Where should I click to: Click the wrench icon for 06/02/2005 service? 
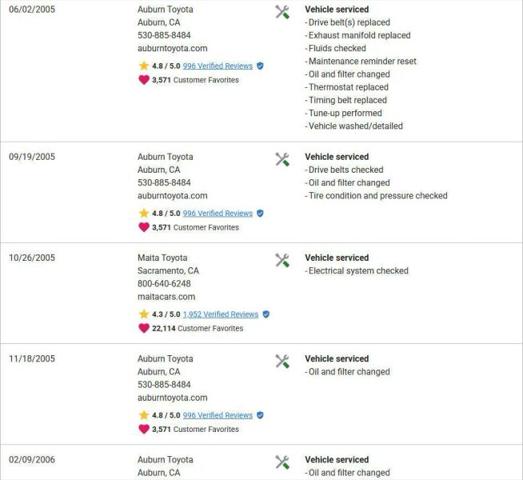(282, 12)
